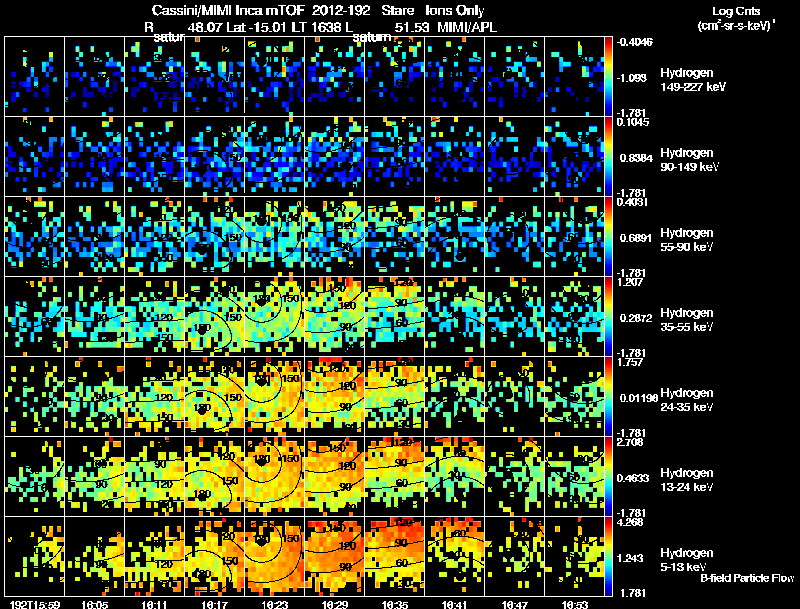This screenshot has height=609, width=800.
Task: Click the 1.207 color scale value
Action: point(630,283)
